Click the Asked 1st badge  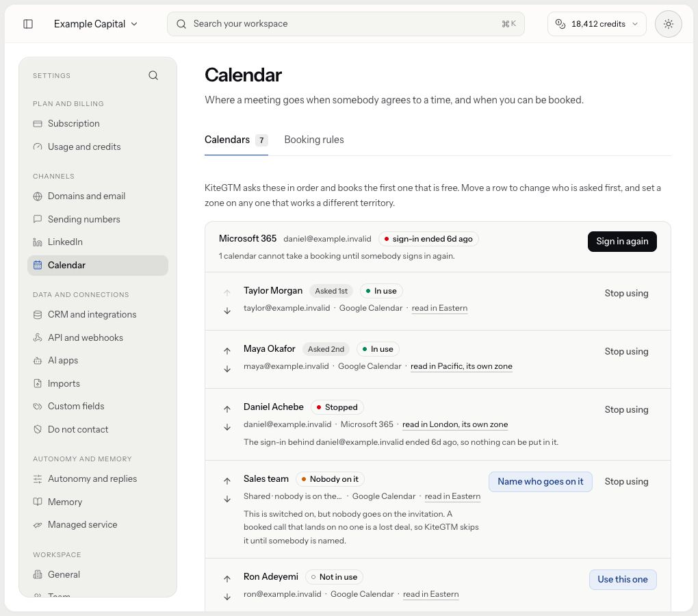[x=331, y=291]
